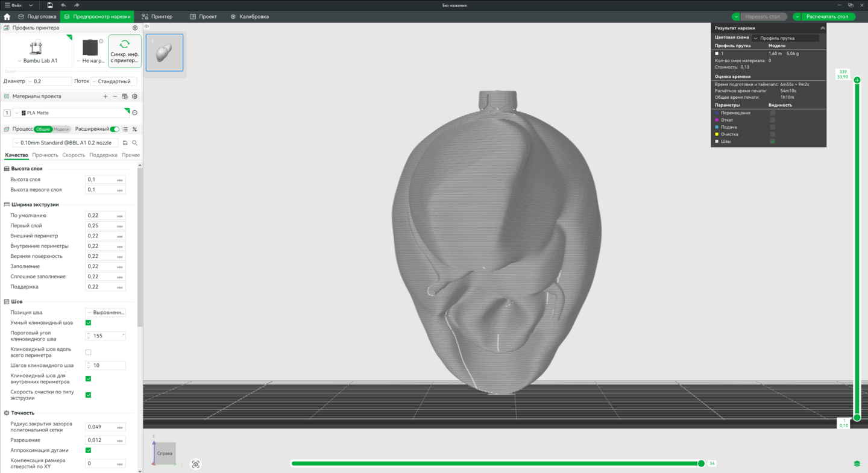This screenshot has height=473, width=868.
Task: Open the process settings list icon
Action: [x=125, y=129]
